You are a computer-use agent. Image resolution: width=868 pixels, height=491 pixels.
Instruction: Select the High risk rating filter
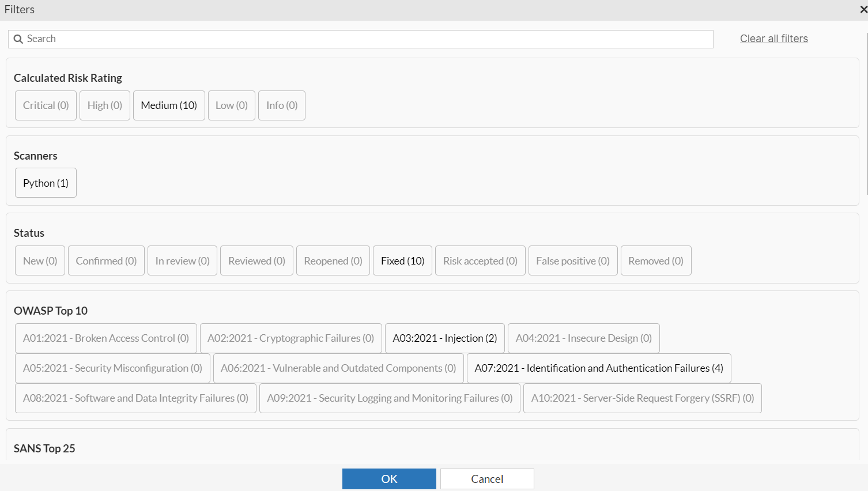[104, 105]
